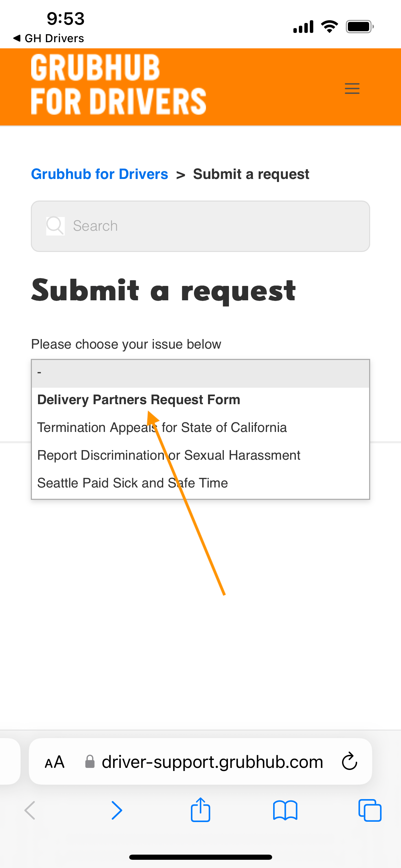Open AA reader options in address bar
The height and width of the screenshot is (868, 401).
click(x=54, y=762)
